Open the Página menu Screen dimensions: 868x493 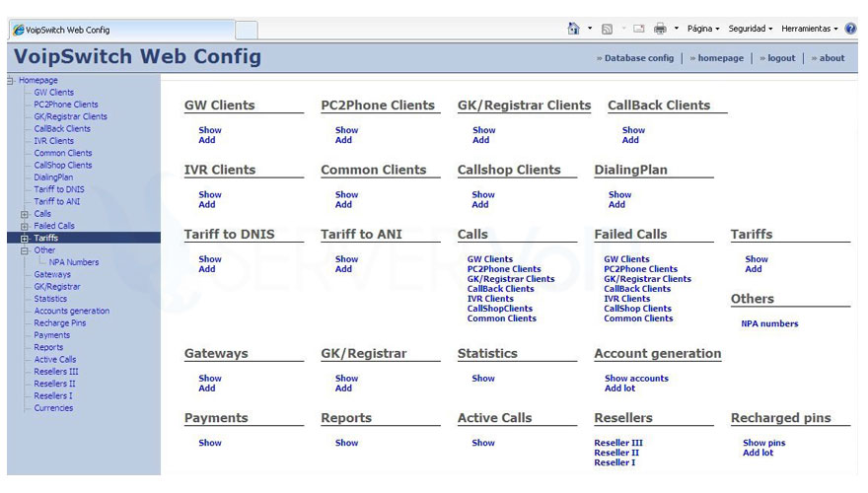(x=703, y=29)
